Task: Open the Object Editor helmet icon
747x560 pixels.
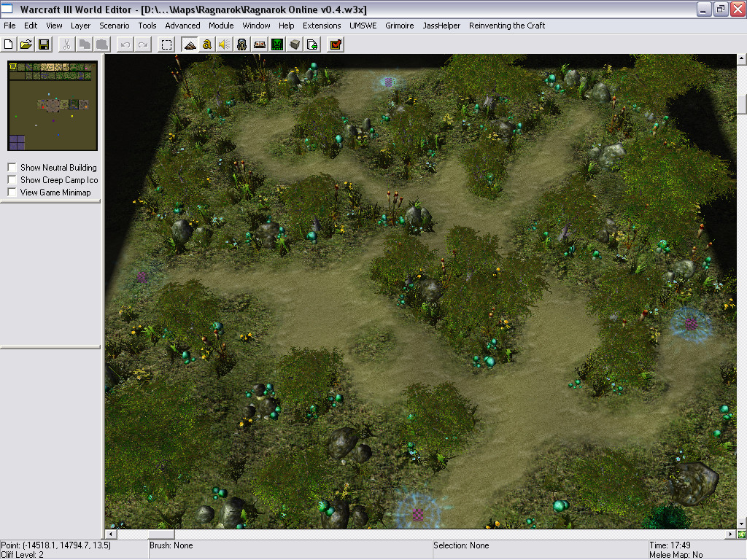Action: click(x=242, y=44)
